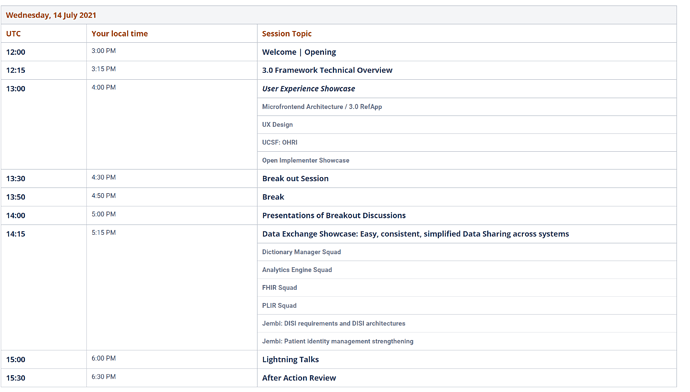Select 'Open Implementer Showcase' row

(x=467, y=161)
